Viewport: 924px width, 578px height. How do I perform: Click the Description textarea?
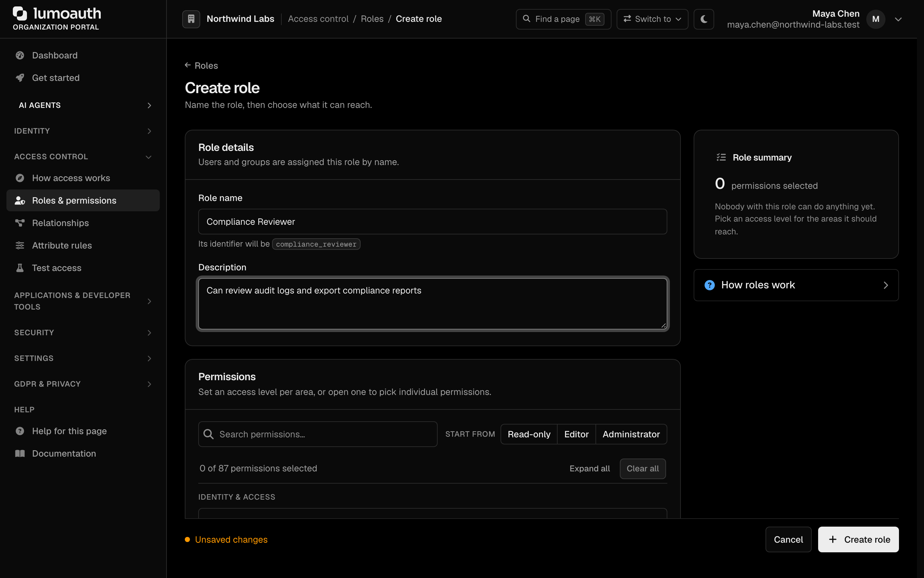pos(432,303)
